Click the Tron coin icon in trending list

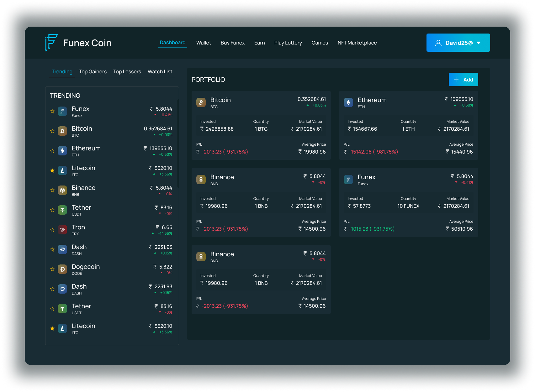tap(62, 230)
